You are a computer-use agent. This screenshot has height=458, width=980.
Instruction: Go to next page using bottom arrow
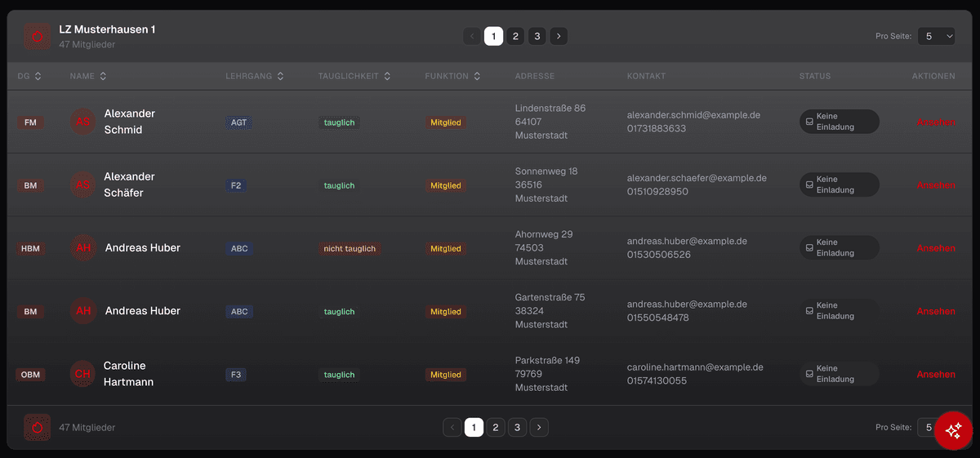pyautogui.click(x=539, y=427)
